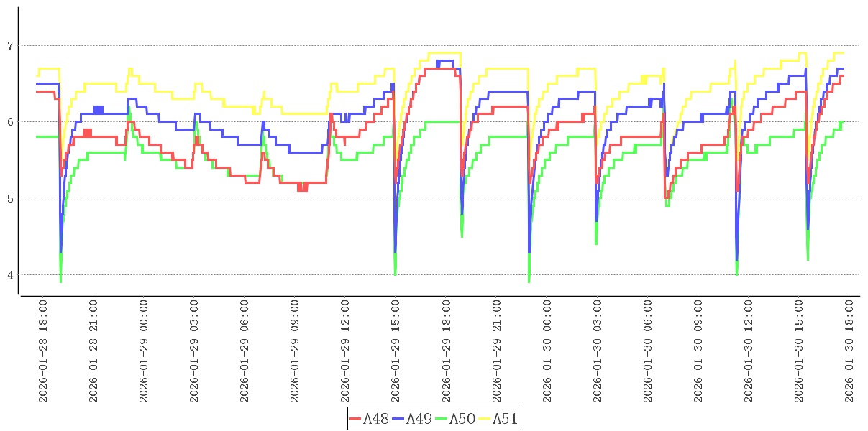The image size is (868, 431).
Task: Click the 2026-01-30 00:00 axis label
Action: tap(547, 351)
